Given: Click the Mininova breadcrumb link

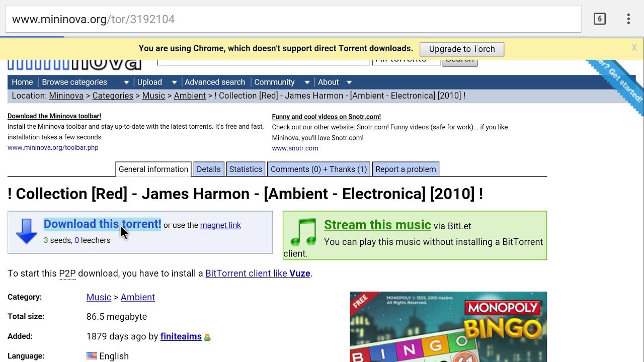Looking at the screenshot, I should (66, 96).
